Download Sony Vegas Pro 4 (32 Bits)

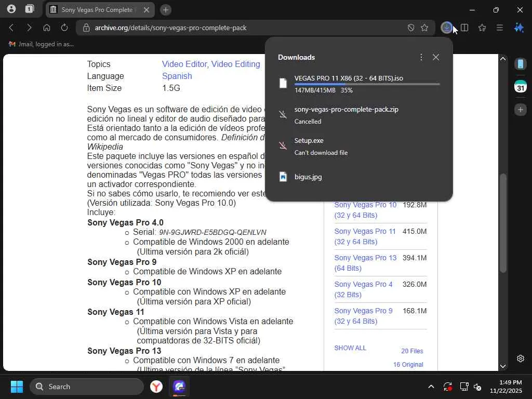[x=363, y=289]
